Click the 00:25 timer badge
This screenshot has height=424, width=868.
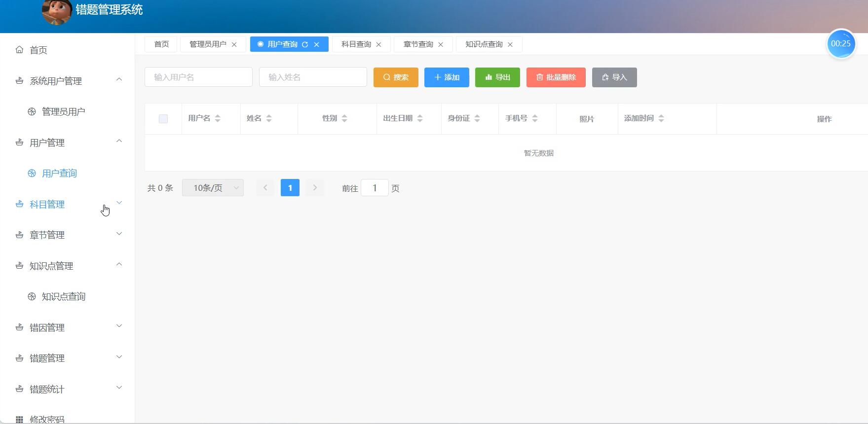click(x=841, y=44)
